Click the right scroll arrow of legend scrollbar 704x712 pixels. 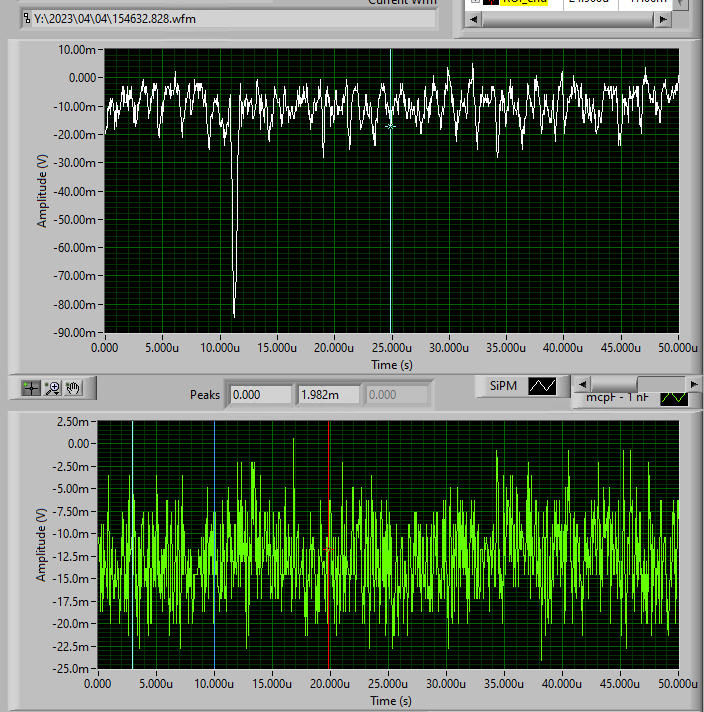coord(695,384)
